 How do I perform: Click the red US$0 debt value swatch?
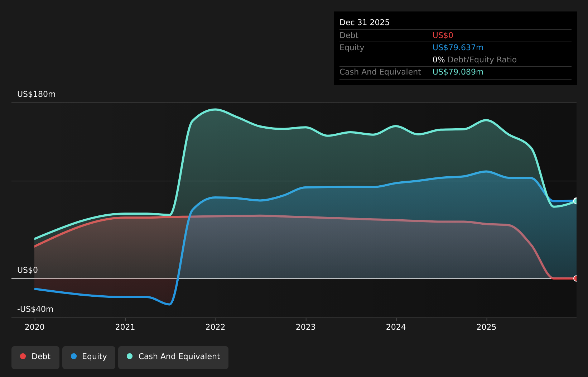coord(442,35)
